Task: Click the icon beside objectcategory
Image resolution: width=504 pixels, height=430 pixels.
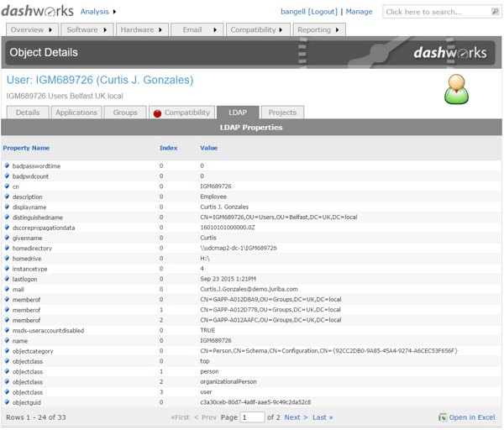Action: pos(7,350)
